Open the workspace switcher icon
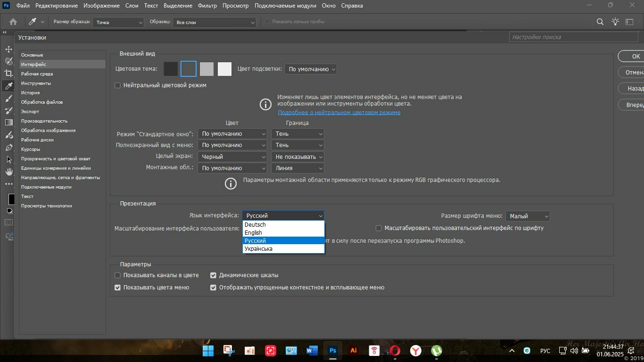The width and height of the screenshot is (644, 362). 630,22
